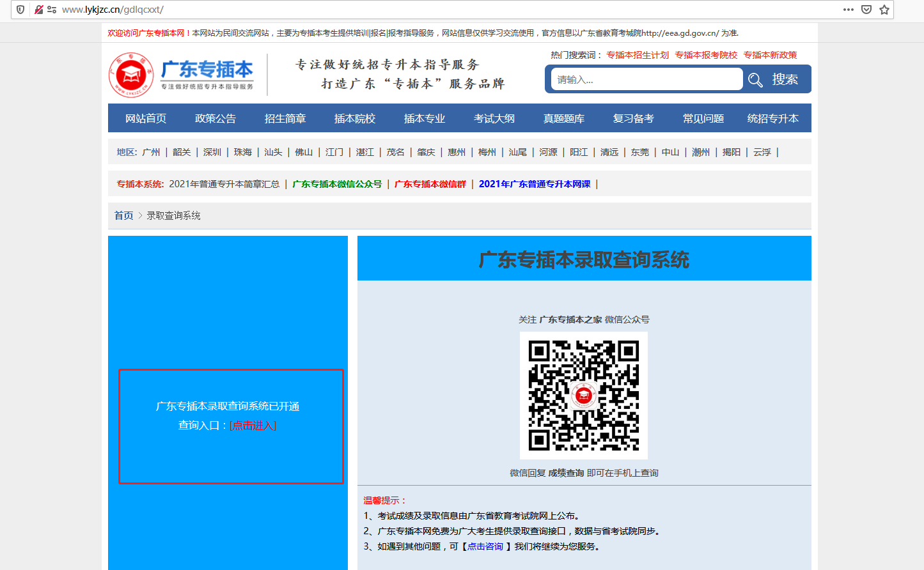Click the 首页 breadcrumb link
The width and height of the screenshot is (924, 570).
123,216
